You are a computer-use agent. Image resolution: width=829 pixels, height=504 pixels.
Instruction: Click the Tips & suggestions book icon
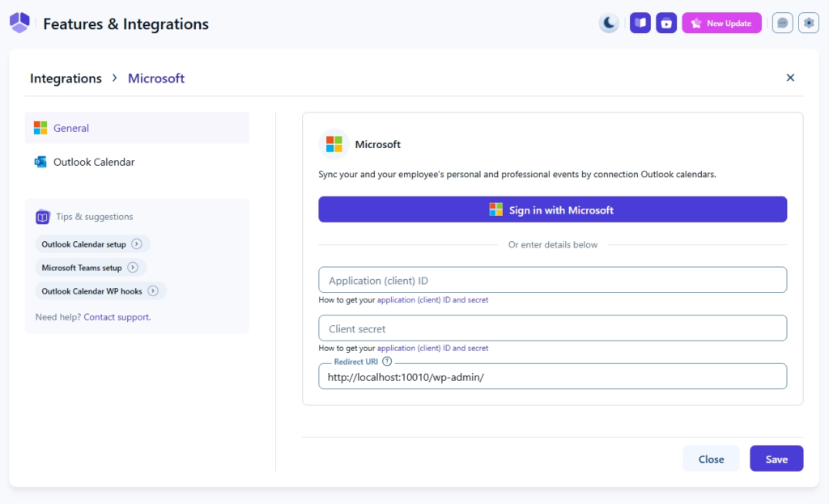43,217
